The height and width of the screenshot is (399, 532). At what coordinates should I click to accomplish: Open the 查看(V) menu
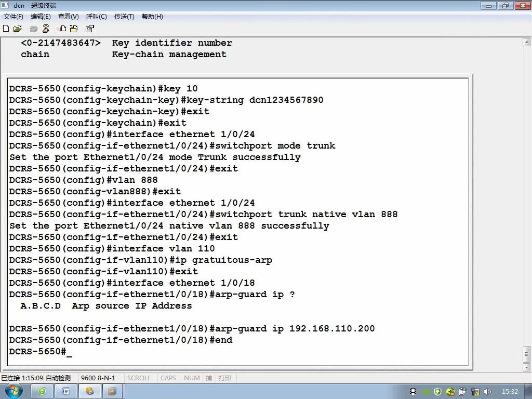(68, 16)
